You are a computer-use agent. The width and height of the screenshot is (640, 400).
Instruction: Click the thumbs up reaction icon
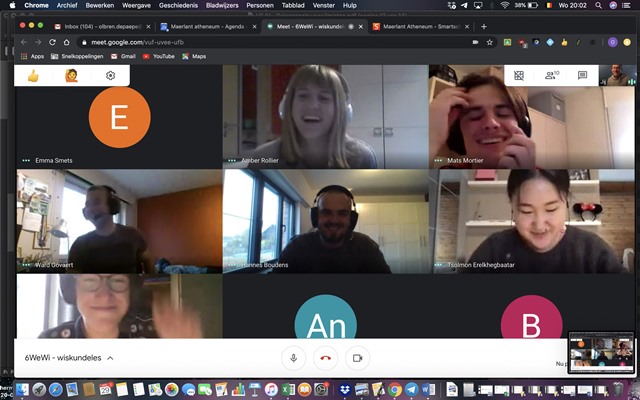[x=33, y=76]
